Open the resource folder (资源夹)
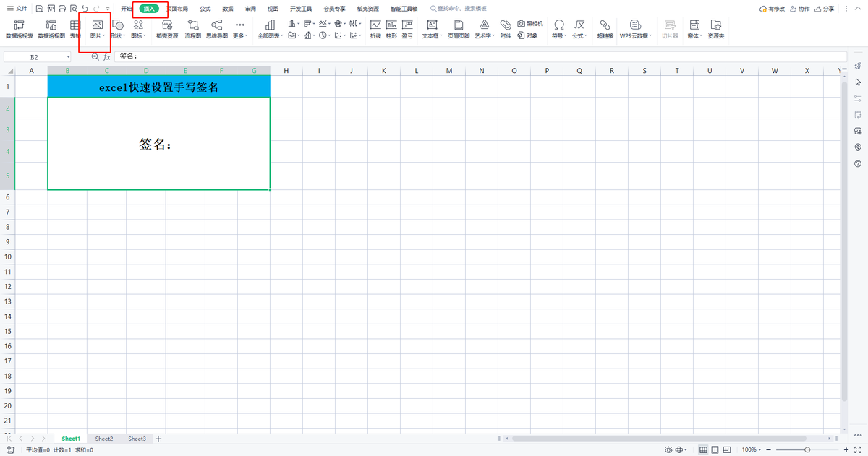This screenshot has height=456, width=868. [716, 29]
